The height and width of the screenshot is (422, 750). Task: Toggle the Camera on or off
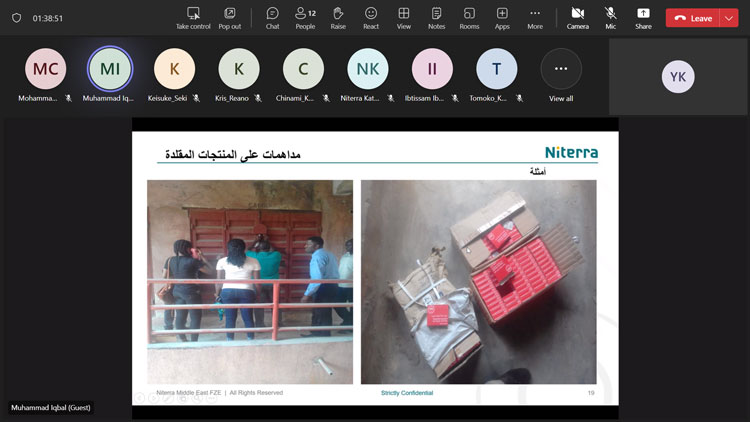(577, 17)
